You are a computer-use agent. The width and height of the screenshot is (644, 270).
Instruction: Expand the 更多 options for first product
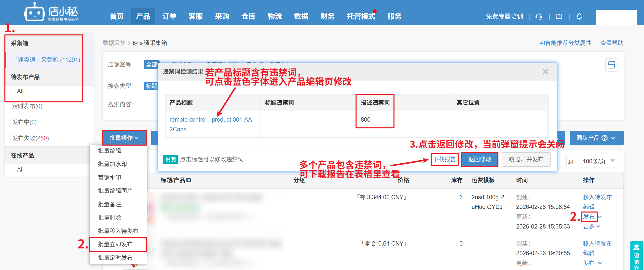tap(591, 226)
